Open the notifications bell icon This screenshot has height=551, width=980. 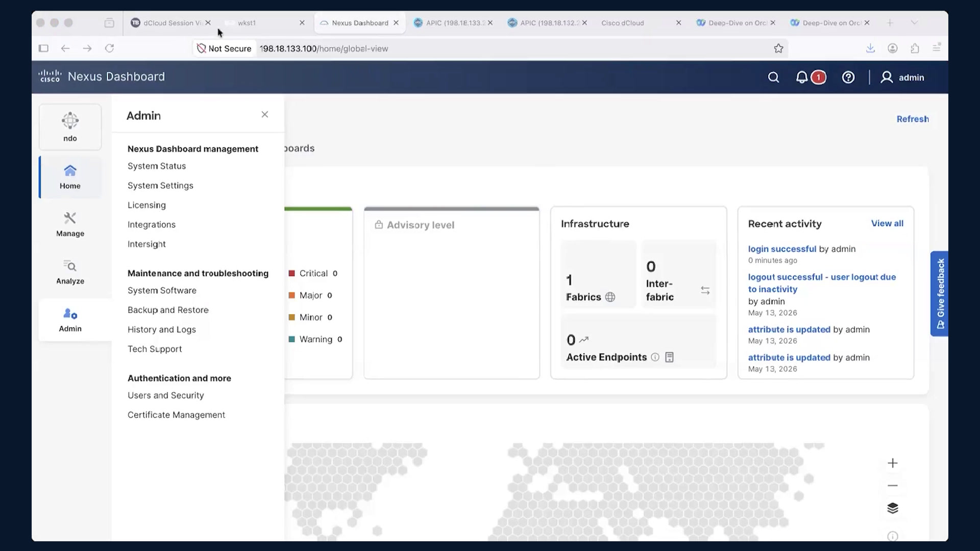click(x=802, y=77)
